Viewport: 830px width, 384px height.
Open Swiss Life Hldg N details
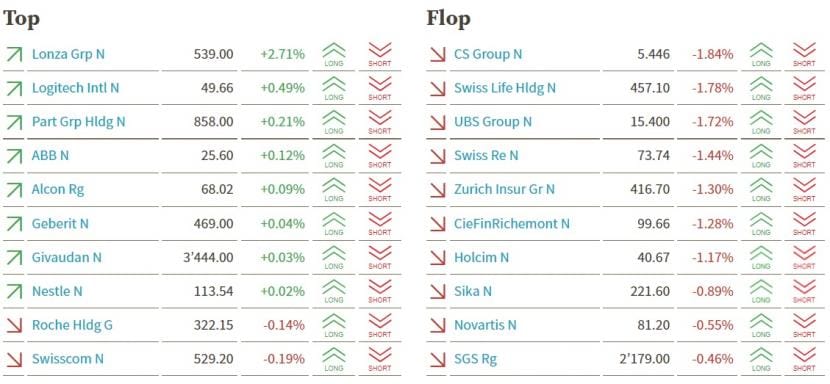[505, 88]
